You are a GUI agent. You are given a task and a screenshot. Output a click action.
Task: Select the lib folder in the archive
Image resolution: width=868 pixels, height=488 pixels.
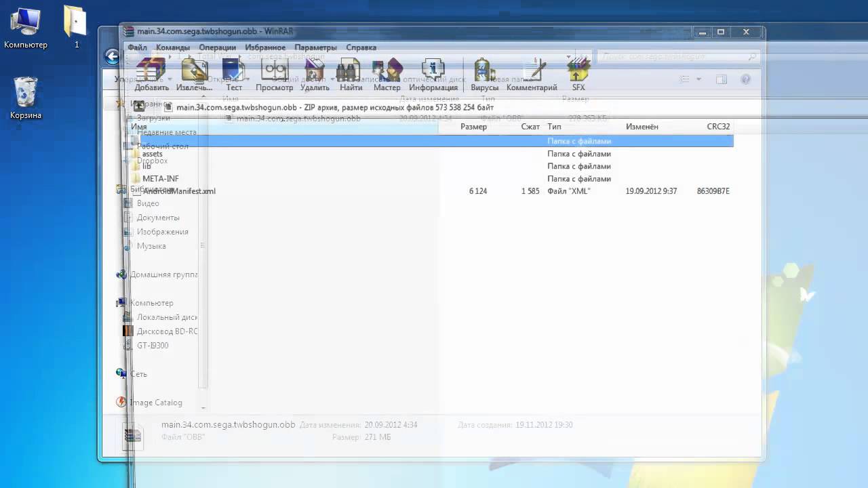(x=146, y=166)
